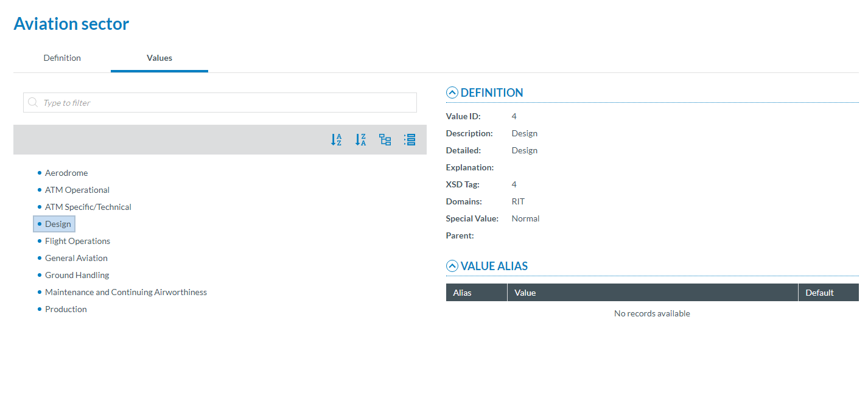Choose Ground Handling value

tap(77, 276)
